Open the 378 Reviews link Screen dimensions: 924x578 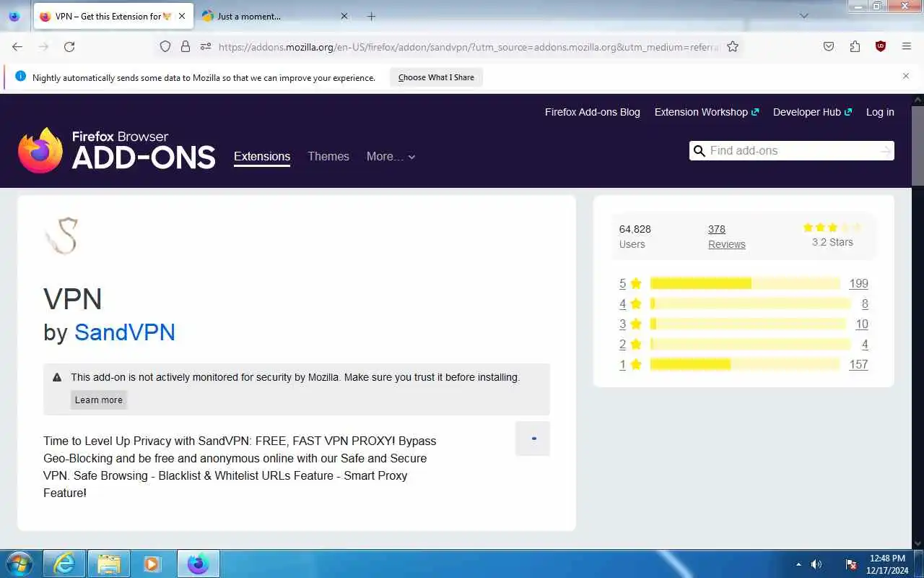tap(726, 236)
